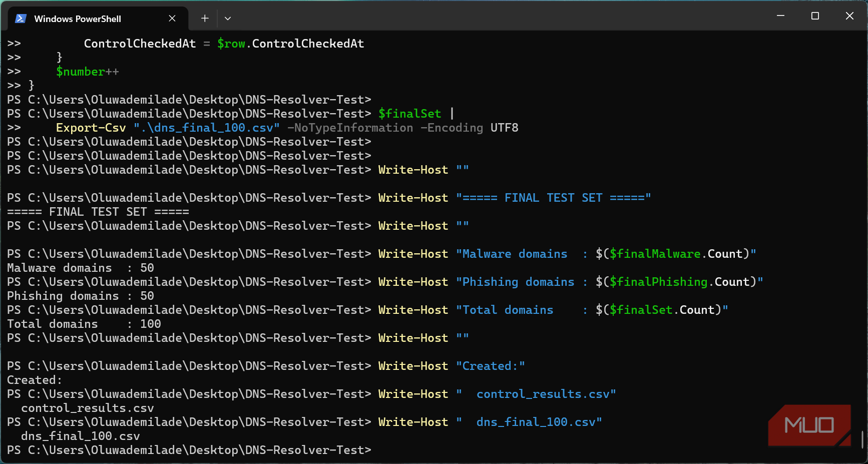Click the 'Created:' output line
Image resolution: width=868 pixels, height=464 pixels.
35,380
